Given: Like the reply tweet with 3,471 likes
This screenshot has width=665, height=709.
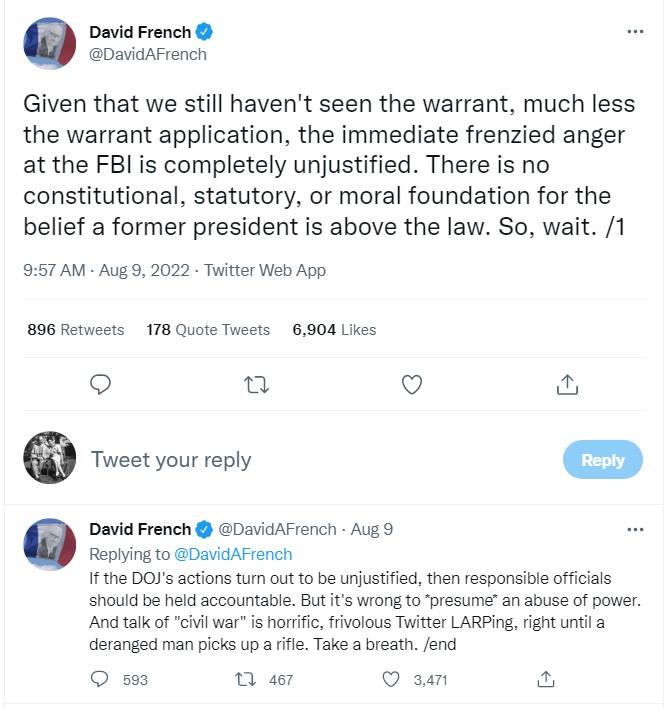Looking at the screenshot, I should pyautogui.click(x=391, y=680).
